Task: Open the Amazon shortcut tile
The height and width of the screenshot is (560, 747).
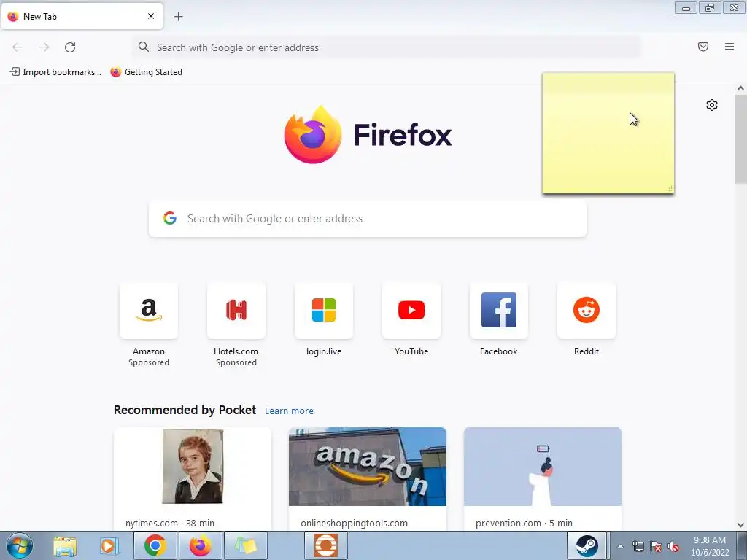Action: click(149, 311)
